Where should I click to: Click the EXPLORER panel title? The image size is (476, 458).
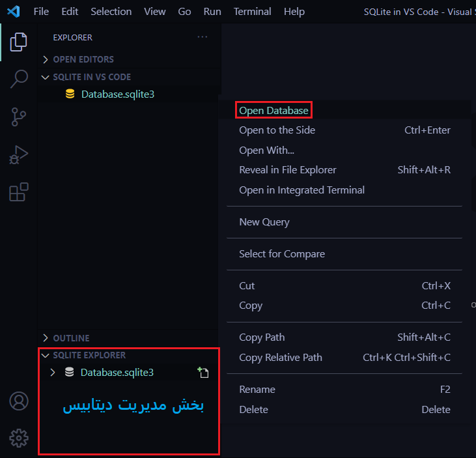[x=72, y=37]
